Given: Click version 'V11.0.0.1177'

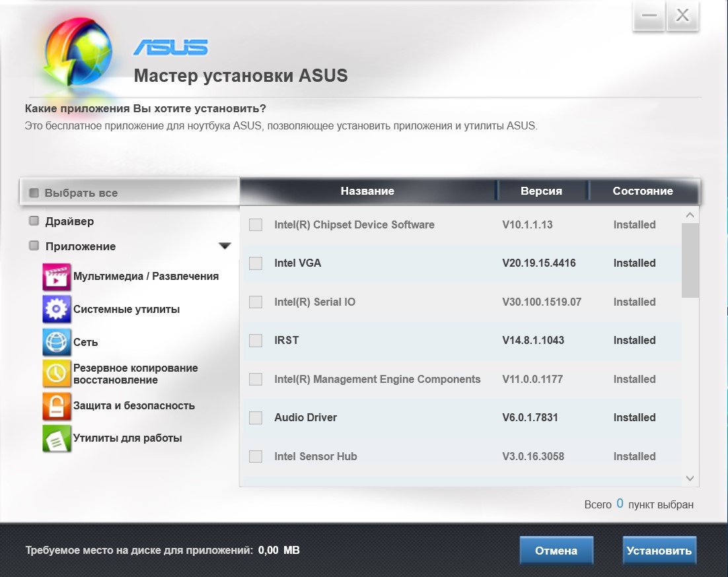Looking at the screenshot, I should 532,379.
